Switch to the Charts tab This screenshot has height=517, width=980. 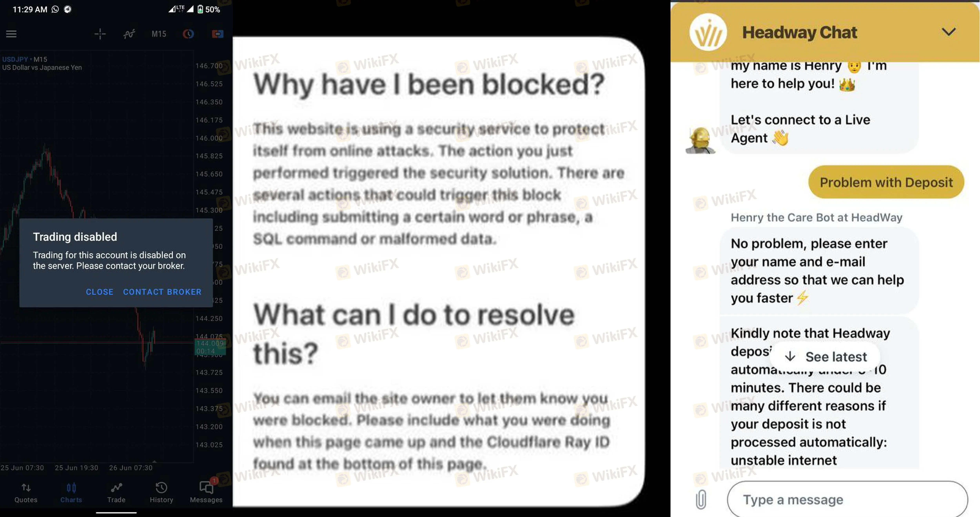click(71, 493)
